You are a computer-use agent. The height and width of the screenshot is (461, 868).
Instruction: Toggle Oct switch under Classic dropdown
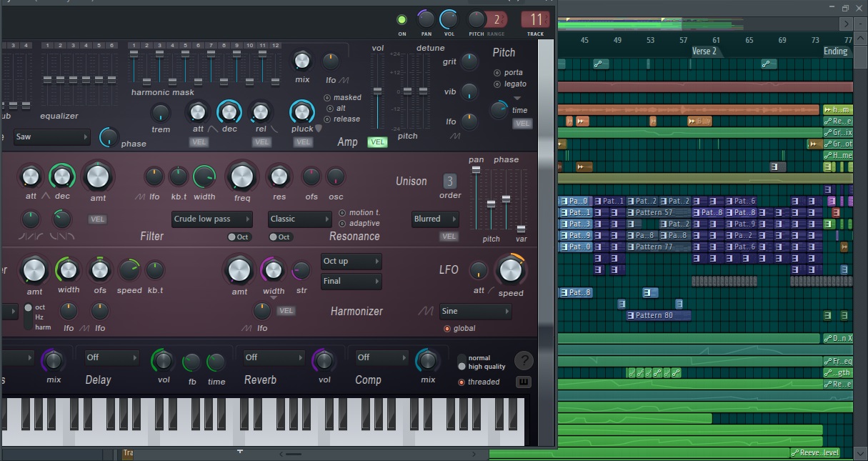tap(280, 237)
